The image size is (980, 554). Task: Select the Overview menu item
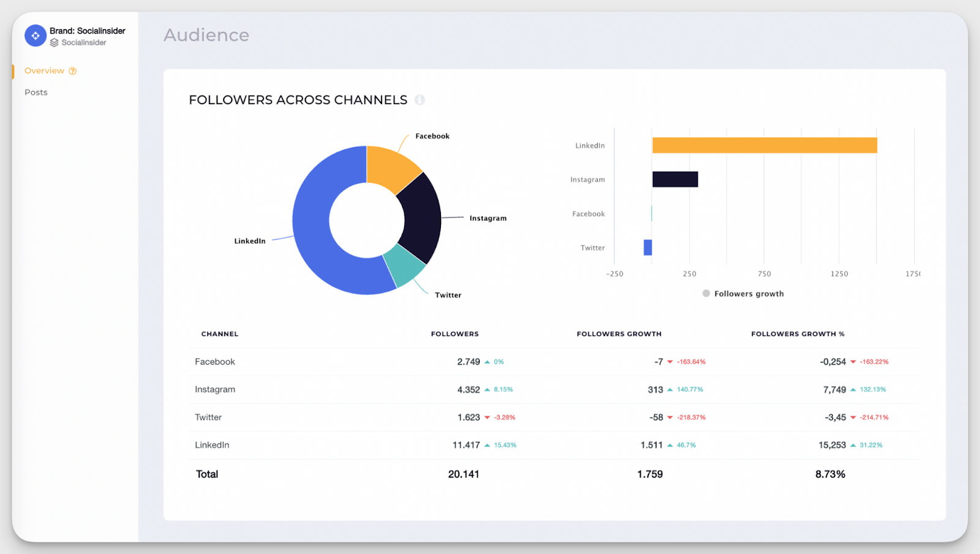pos(43,70)
